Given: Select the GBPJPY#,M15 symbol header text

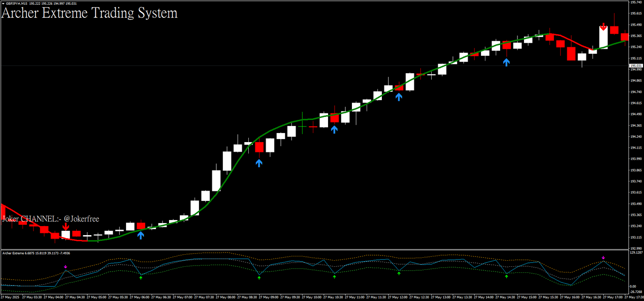Looking at the screenshot, I should tap(16, 3).
